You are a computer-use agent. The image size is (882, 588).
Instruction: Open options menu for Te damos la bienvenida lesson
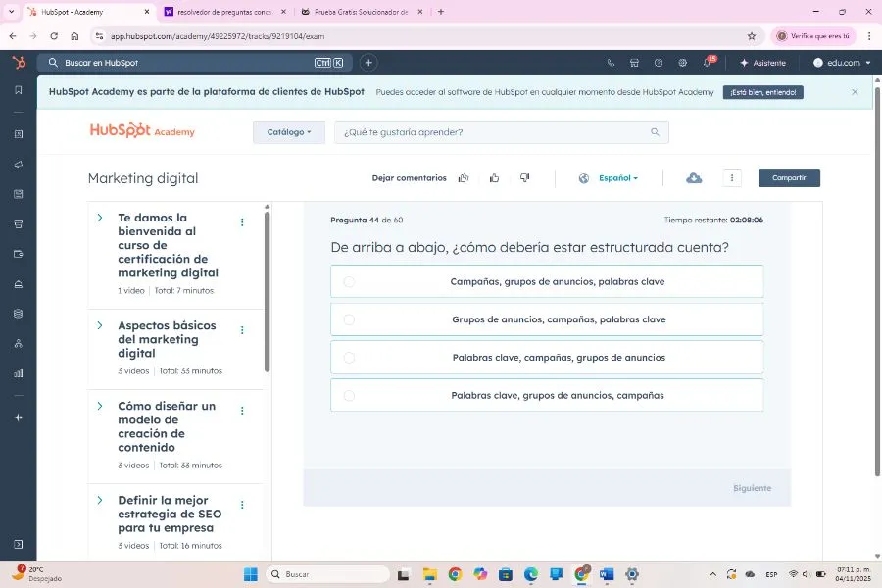coord(242,222)
